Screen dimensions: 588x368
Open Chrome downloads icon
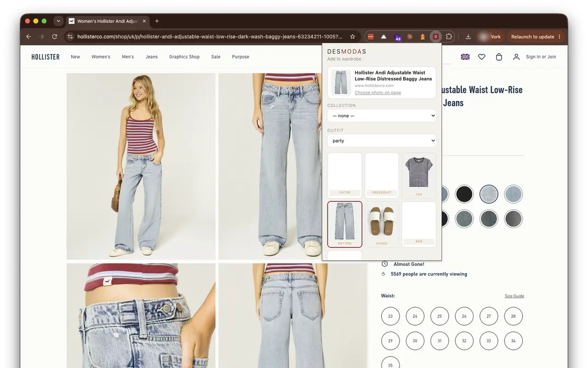[468, 37]
